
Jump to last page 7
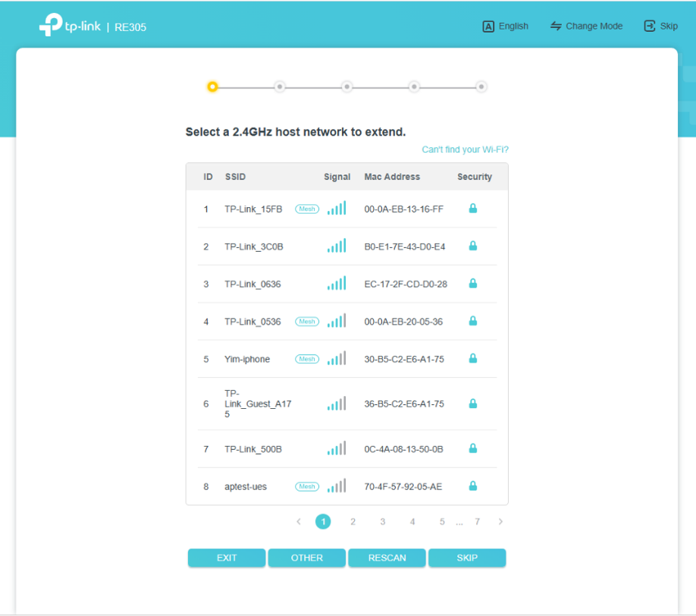pos(477,521)
